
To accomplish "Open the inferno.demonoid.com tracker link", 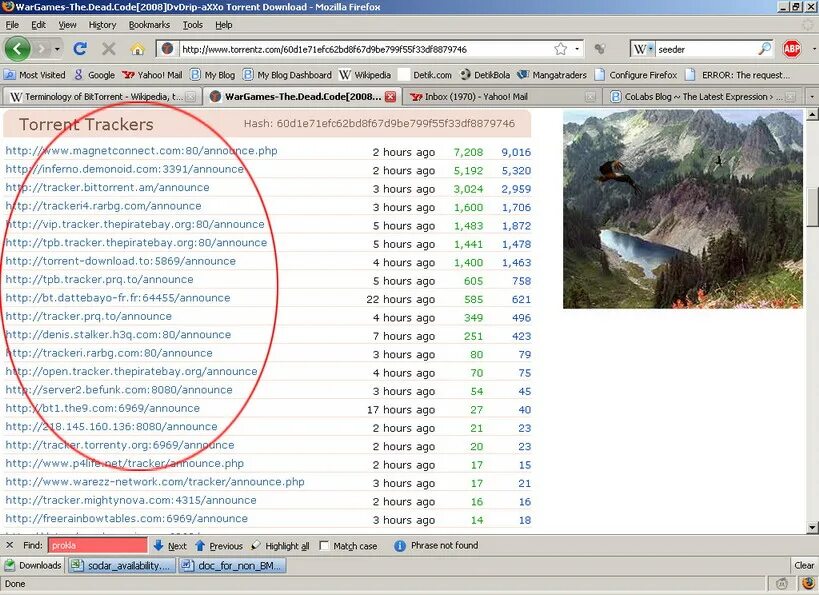I will [x=124, y=169].
